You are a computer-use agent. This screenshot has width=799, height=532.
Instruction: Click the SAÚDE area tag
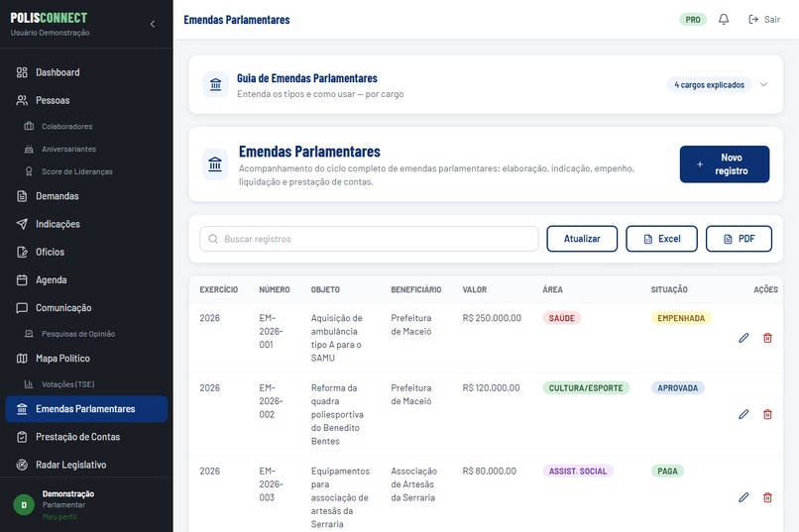click(561, 318)
